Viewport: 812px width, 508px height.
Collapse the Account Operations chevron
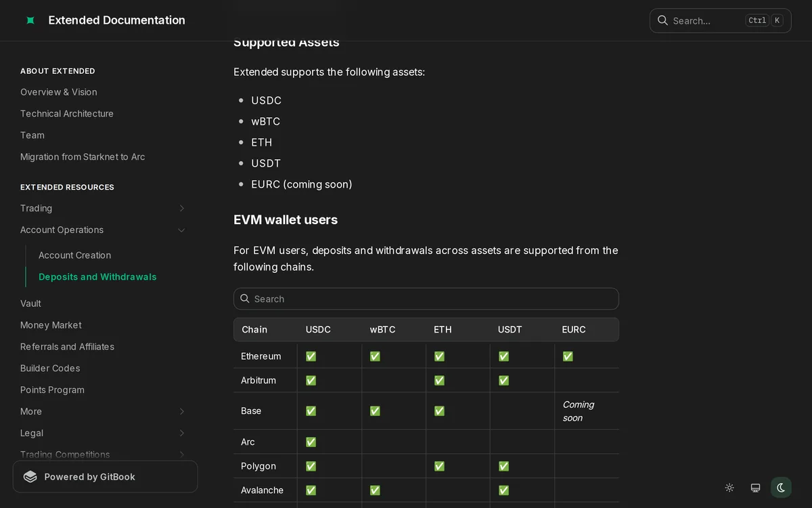click(x=181, y=230)
